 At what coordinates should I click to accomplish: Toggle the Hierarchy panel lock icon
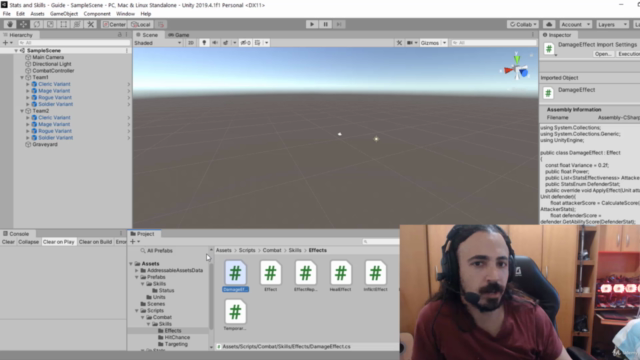pos(120,35)
